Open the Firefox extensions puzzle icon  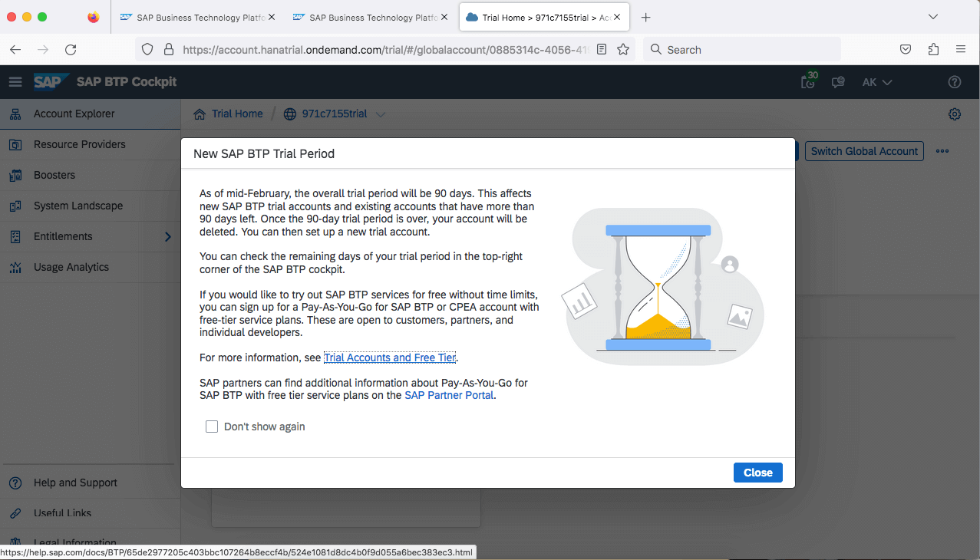[x=933, y=50]
